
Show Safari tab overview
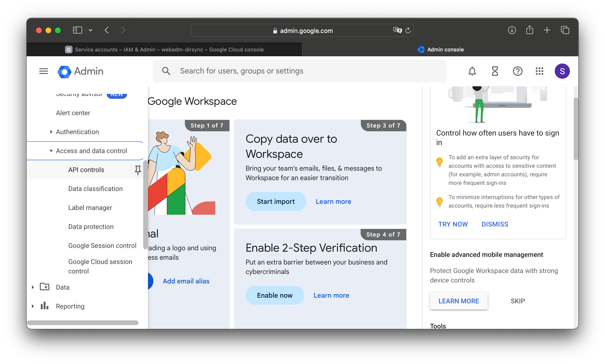tap(564, 30)
